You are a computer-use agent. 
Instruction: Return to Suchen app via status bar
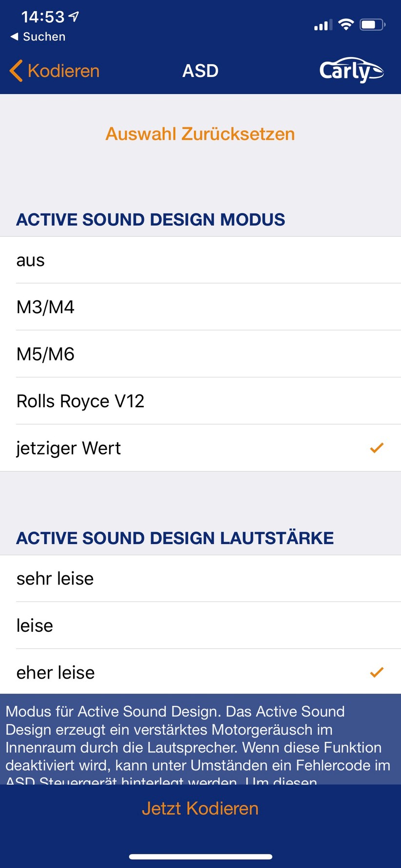tap(38, 37)
